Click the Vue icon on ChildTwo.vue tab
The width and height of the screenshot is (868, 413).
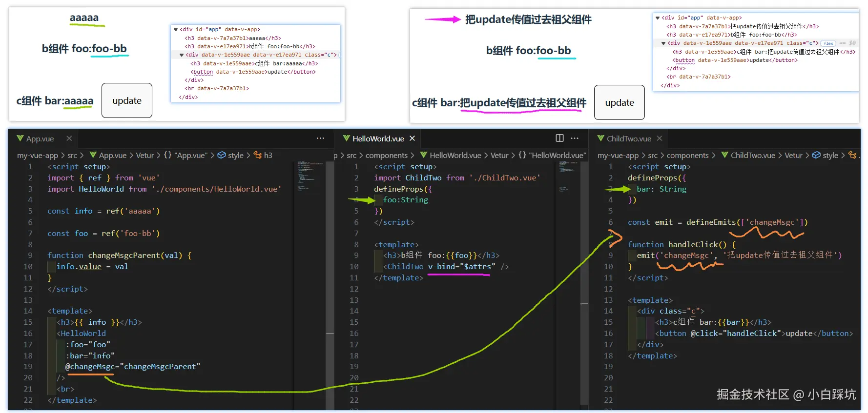pos(600,138)
